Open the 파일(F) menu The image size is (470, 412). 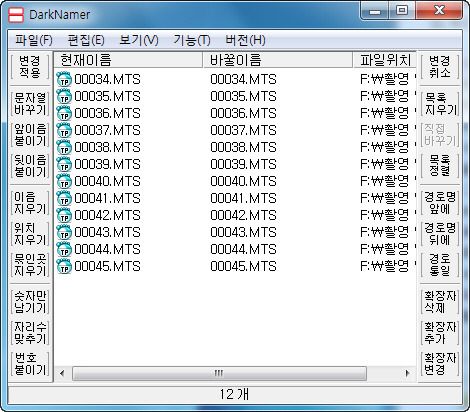34,40
